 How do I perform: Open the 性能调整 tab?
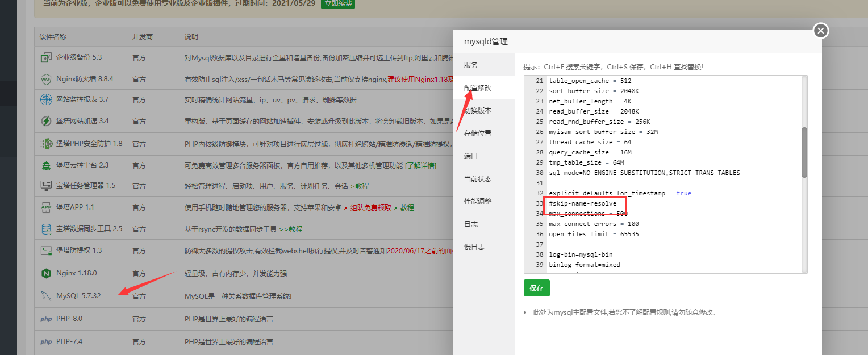(484, 201)
